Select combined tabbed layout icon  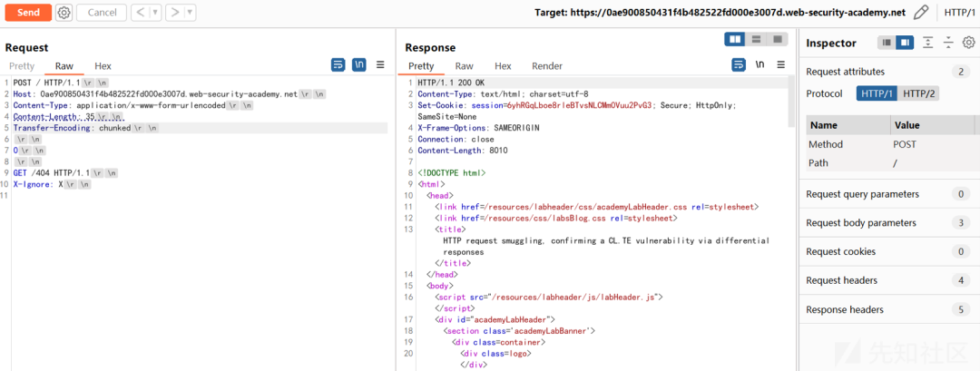(778, 39)
